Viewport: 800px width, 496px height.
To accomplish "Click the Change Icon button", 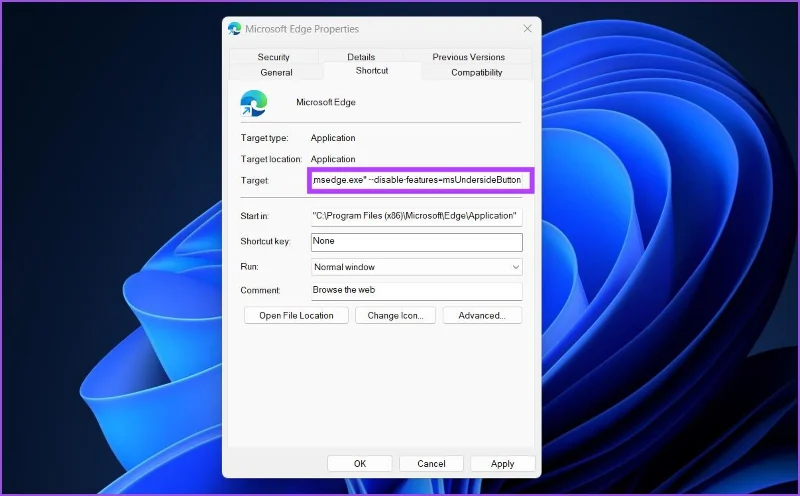I will coord(395,315).
